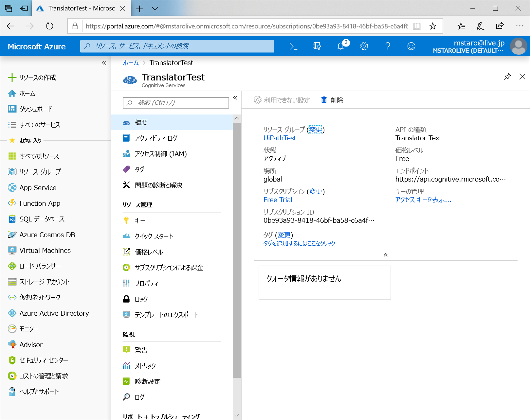The image size is (530, 420).
Task: Open すべてのリソース in sidebar
Action: 56,156
